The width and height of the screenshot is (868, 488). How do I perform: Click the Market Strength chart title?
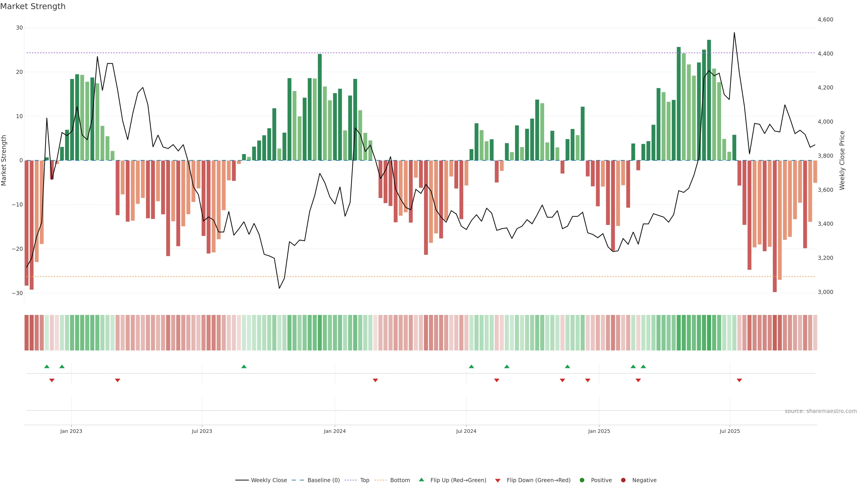click(x=33, y=6)
